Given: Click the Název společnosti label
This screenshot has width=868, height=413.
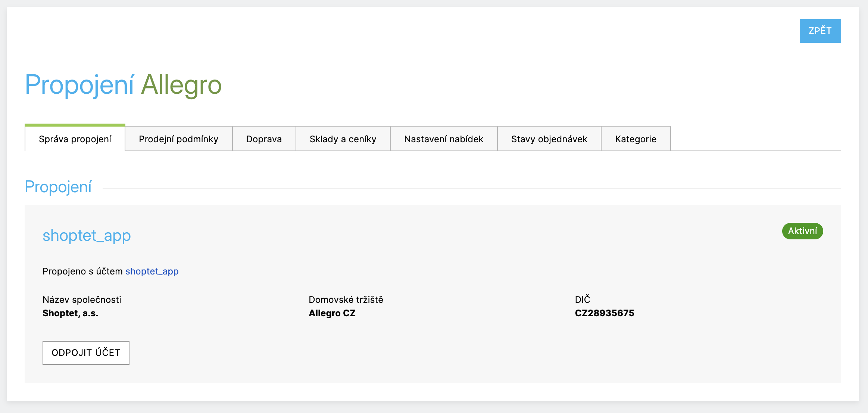Looking at the screenshot, I should [82, 299].
